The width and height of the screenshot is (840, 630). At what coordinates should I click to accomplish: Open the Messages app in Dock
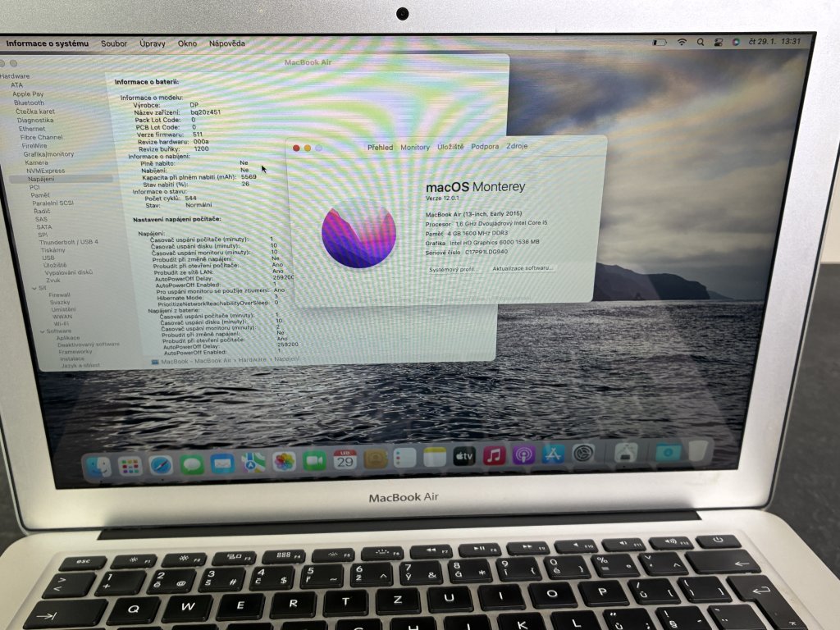[192, 464]
